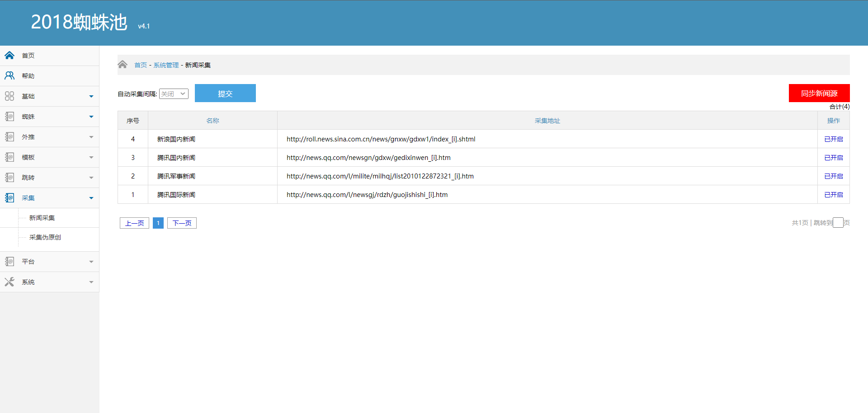
Task: Expand the 模板 menu arrow
Action: click(x=91, y=157)
